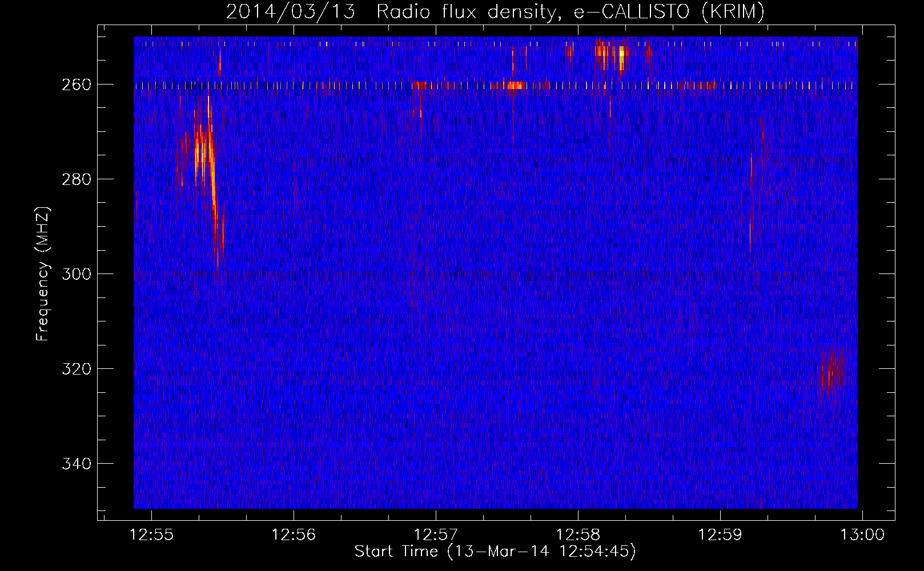
Task: Click the '13:00' time tick label
Action: [862, 535]
